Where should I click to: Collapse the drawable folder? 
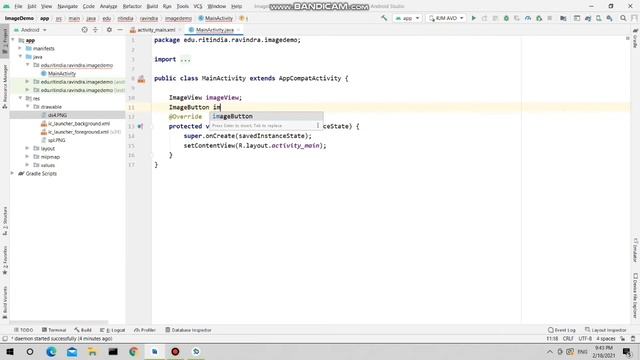click(27, 107)
